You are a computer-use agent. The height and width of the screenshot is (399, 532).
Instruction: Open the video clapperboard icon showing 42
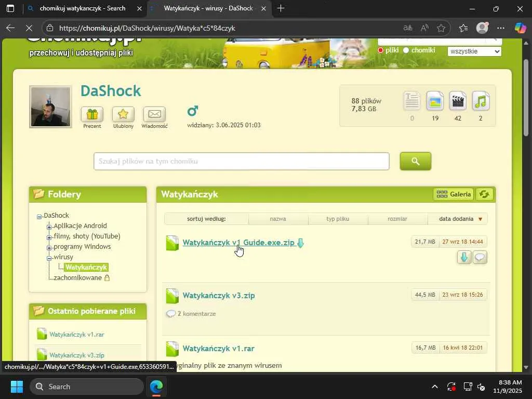point(458,101)
